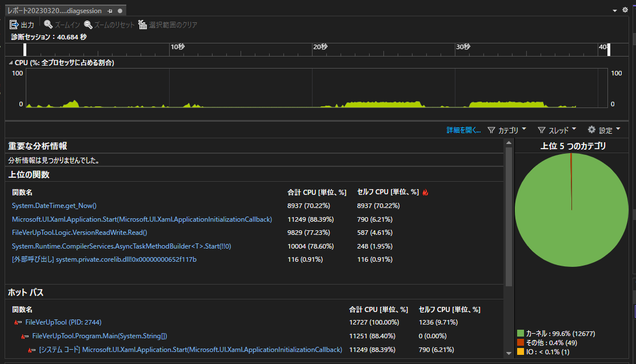The width and height of the screenshot is (636, 364).
Task: Open the 詳細を開く link
Action: 463,130
